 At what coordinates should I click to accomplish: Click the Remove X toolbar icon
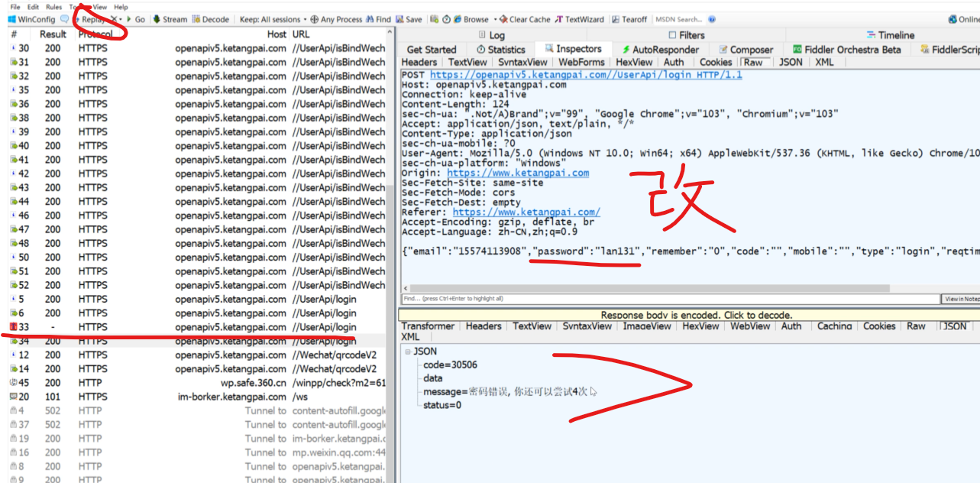pyautogui.click(x=115, y=19)
